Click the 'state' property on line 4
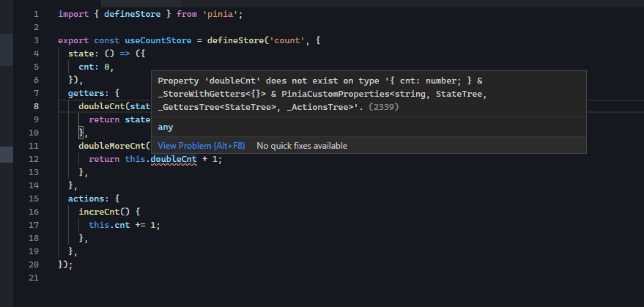This screenshot has width=644, height=307. (81, 53)
